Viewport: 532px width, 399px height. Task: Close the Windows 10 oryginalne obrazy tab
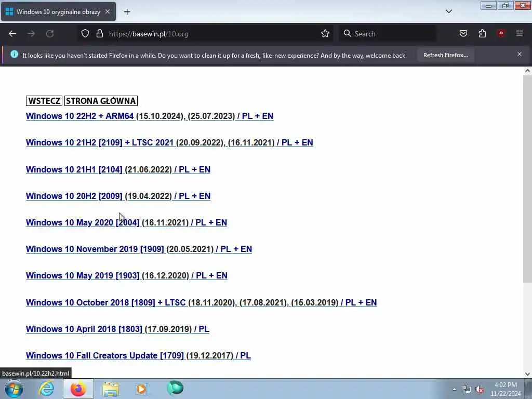pos(108,11)
